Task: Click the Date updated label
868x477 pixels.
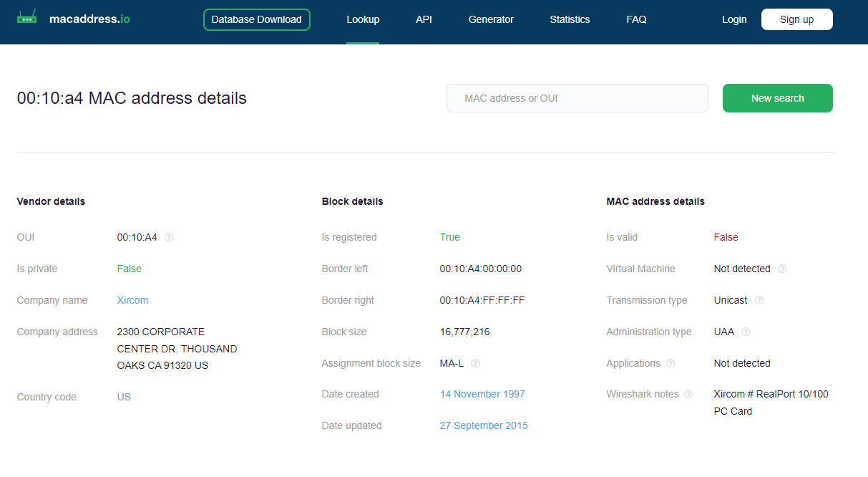Action: tap(351, 425)
